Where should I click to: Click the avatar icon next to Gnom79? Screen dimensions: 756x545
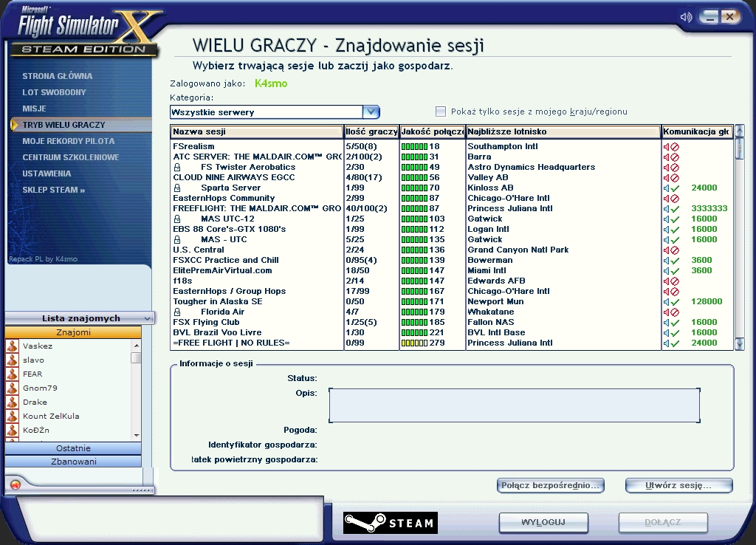12,388
